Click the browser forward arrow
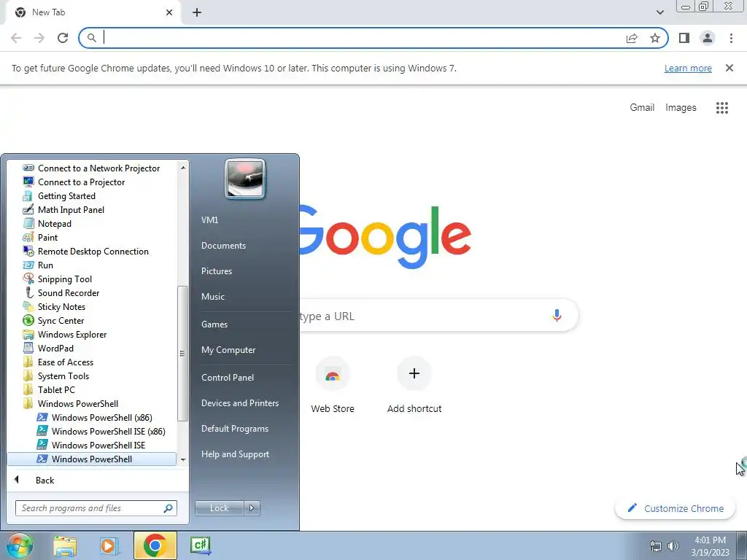 click(x=39, y=38)
